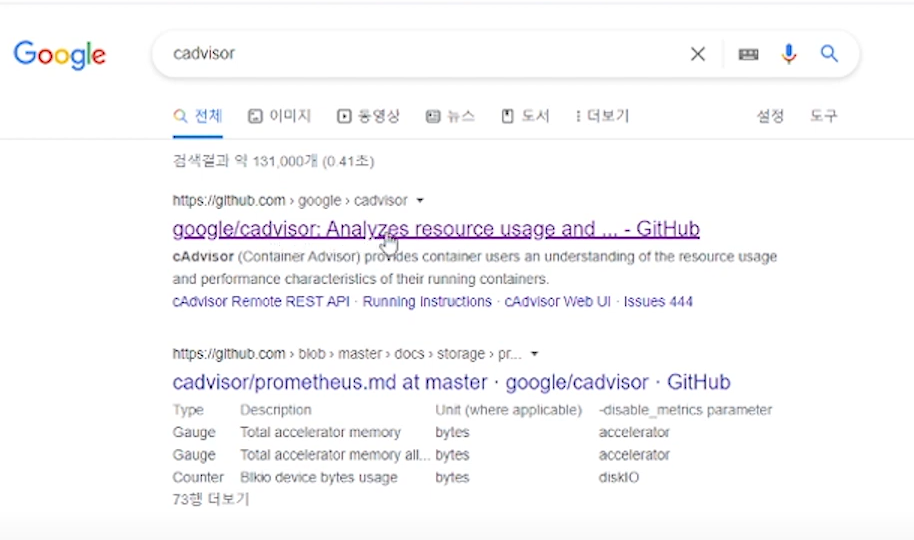The height and width of the screenshot is (540, 914).
Task: Click the 73행 더보기 link
Action: [211, 499]
